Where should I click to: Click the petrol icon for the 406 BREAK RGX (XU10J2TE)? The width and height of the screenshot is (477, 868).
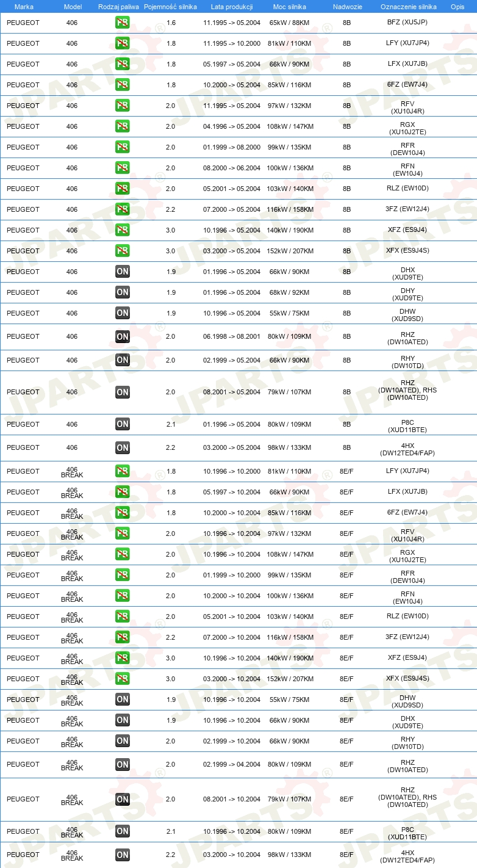123,554
